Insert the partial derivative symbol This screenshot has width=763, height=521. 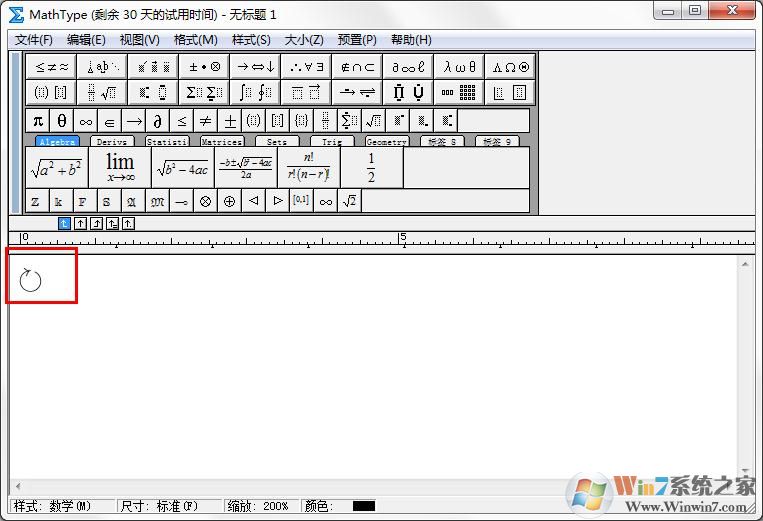pyautogui.click(x=157, y=121)
